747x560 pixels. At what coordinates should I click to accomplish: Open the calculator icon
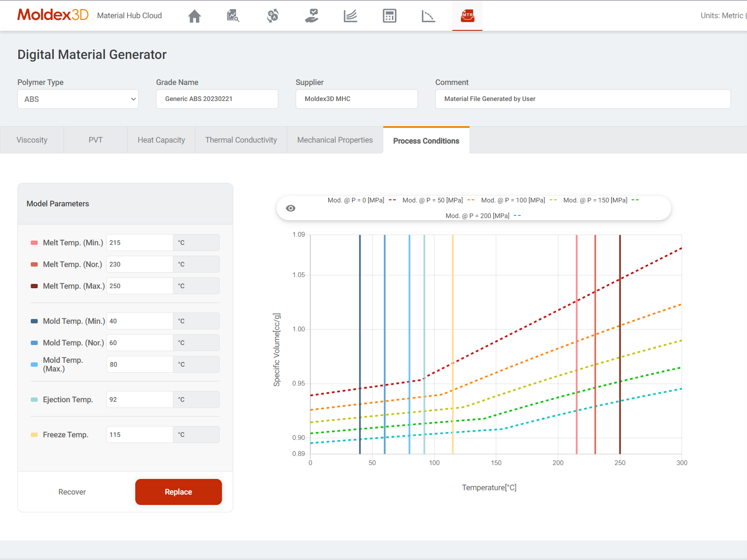click(x=389, y=16)
